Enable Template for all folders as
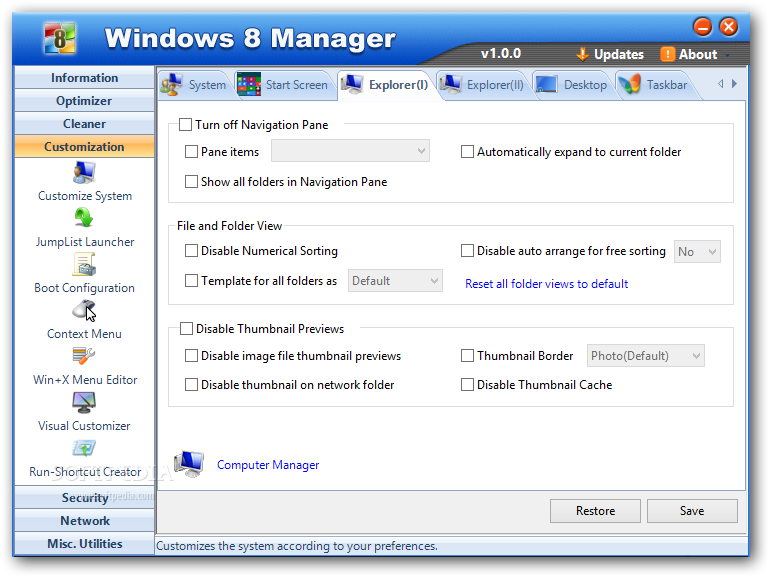The width and height of the screenshot is (770, 577). (x=192, y=281)
